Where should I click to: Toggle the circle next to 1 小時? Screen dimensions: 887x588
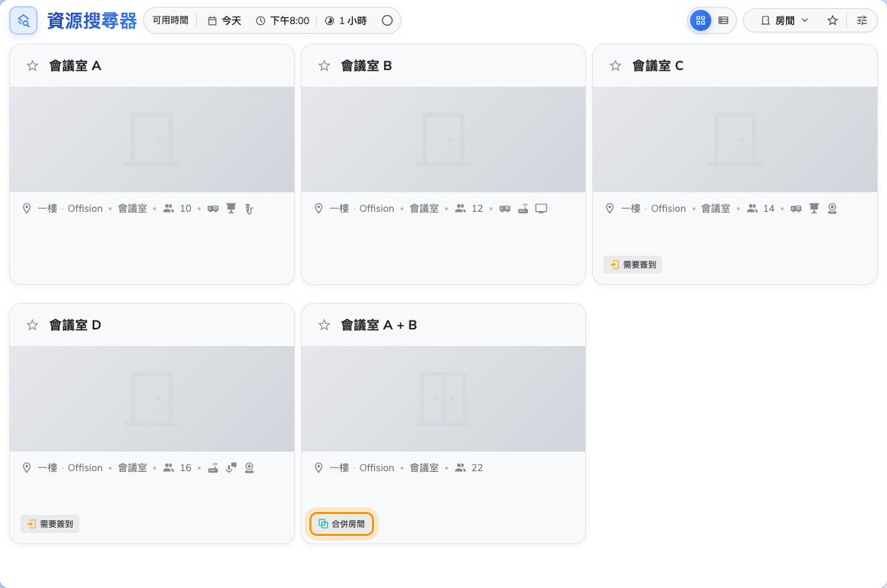[x=387, y=21]
